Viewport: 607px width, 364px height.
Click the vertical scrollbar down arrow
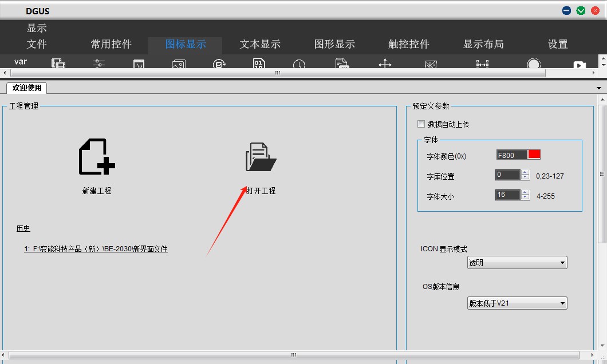click(602, 346)
